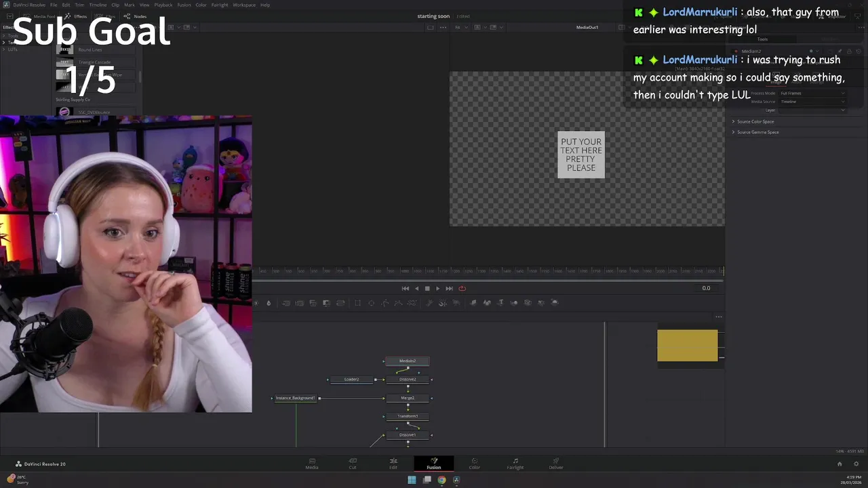Select the Polygon mask tool
Image resolution: width=868 pixels, height=488 pixels.
[384, 302]
